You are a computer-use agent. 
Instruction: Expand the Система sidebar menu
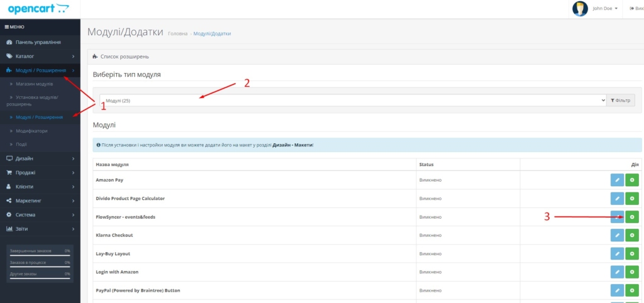[40, 214]
